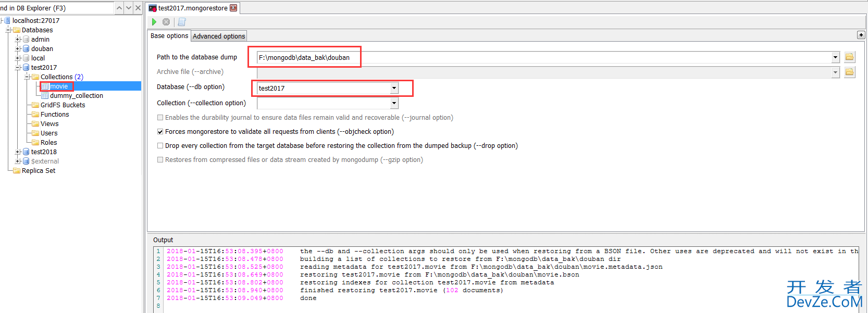This screenshot has width=868, height=313.
Task: Switch to the Base options tab
Action: coord(169,36)
